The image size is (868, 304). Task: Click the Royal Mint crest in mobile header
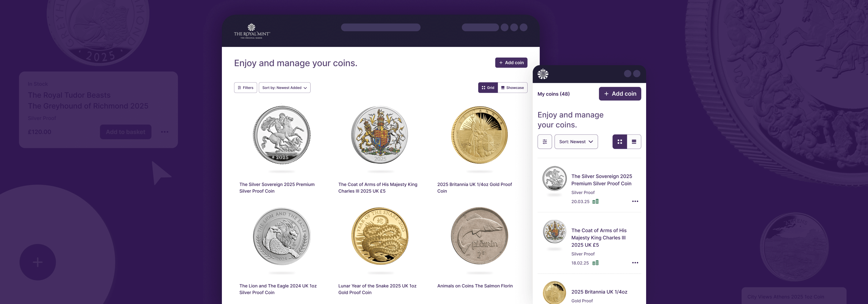[x=543, y=74]
